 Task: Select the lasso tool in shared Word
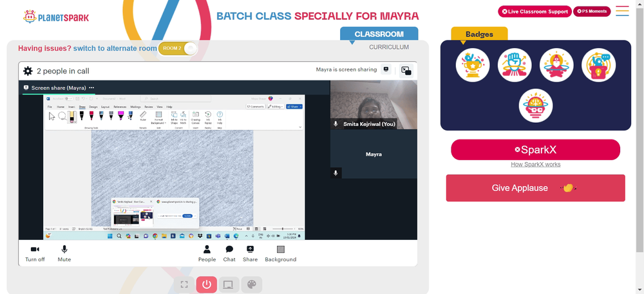click(x=62, y=116)
